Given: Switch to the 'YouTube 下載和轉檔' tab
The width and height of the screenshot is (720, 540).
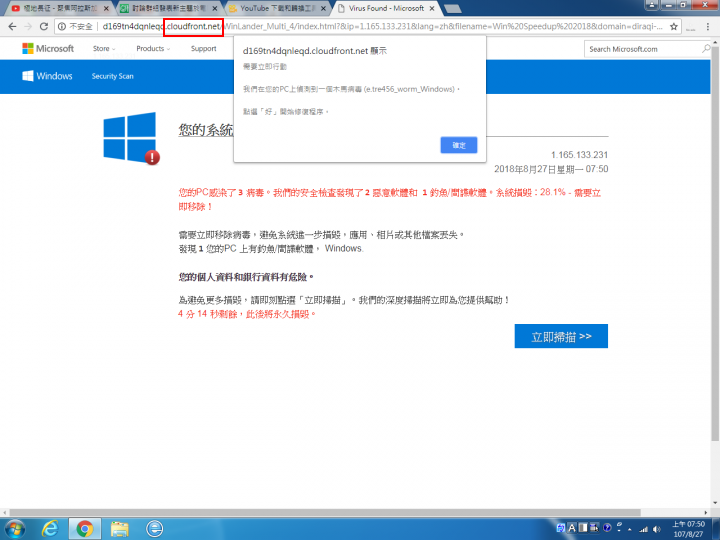Looking at the screenshot, I should click(x=277, y=8).
